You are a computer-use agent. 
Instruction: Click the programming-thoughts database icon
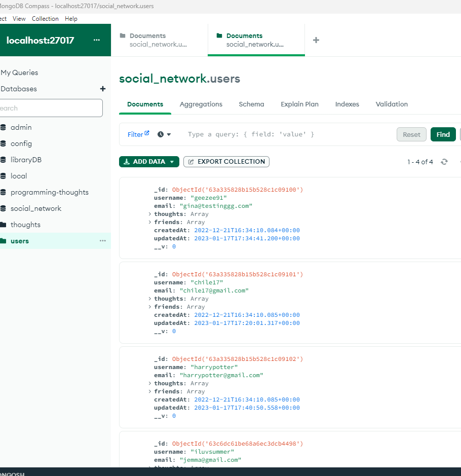[x=3, y=192]
